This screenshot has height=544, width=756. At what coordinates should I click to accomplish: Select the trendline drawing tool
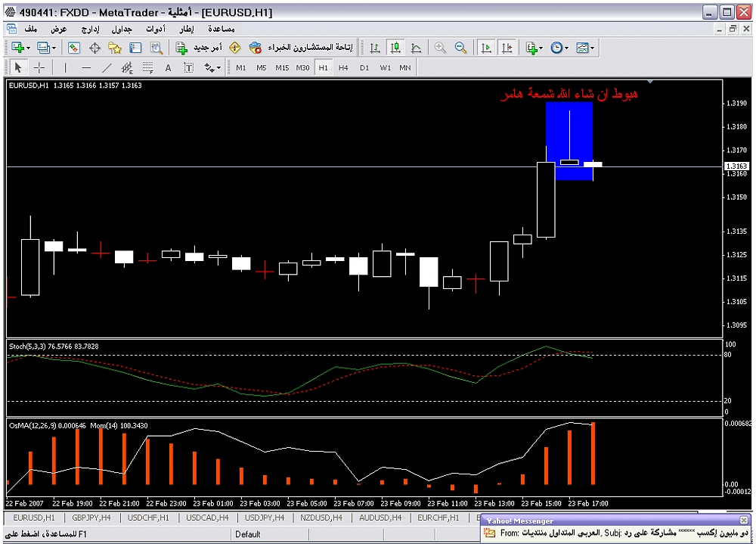pos(107,67)
